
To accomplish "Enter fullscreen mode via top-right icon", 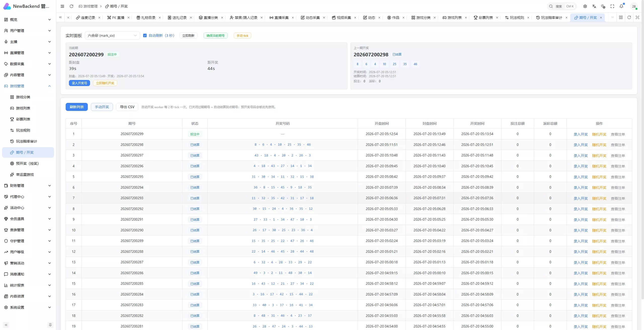I will [x=612, y=6].
